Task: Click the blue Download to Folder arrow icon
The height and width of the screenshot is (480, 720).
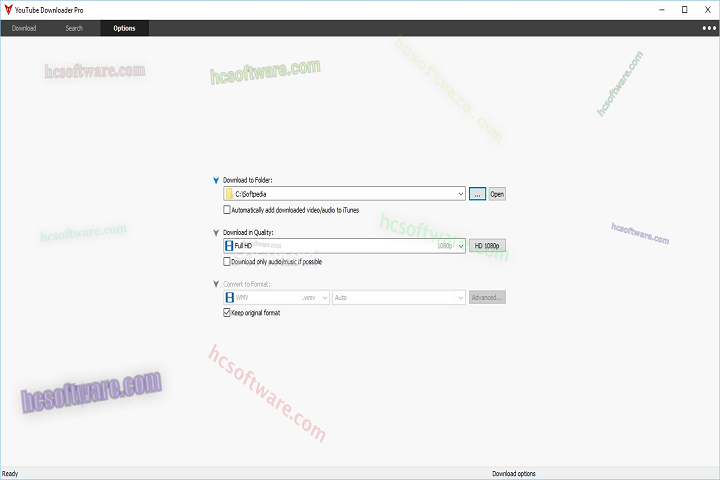Action: [216, 180]
